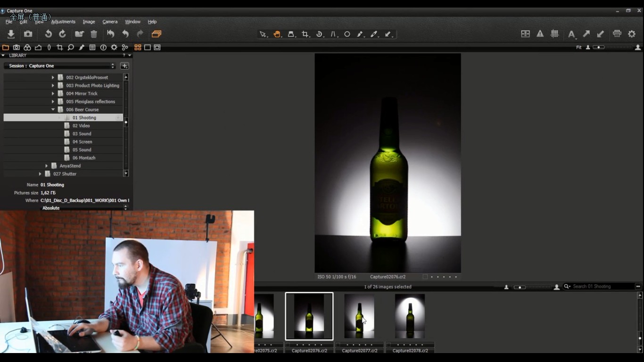Click the Reset adjustments double-arrow icon
This screenshot has height=362, width=644.
click(110, 34)
